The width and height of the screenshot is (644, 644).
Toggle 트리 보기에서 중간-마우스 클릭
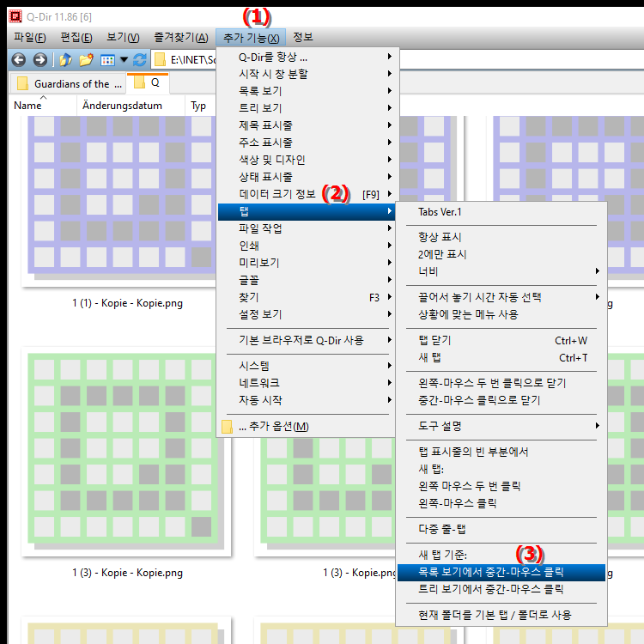(501, 589)
